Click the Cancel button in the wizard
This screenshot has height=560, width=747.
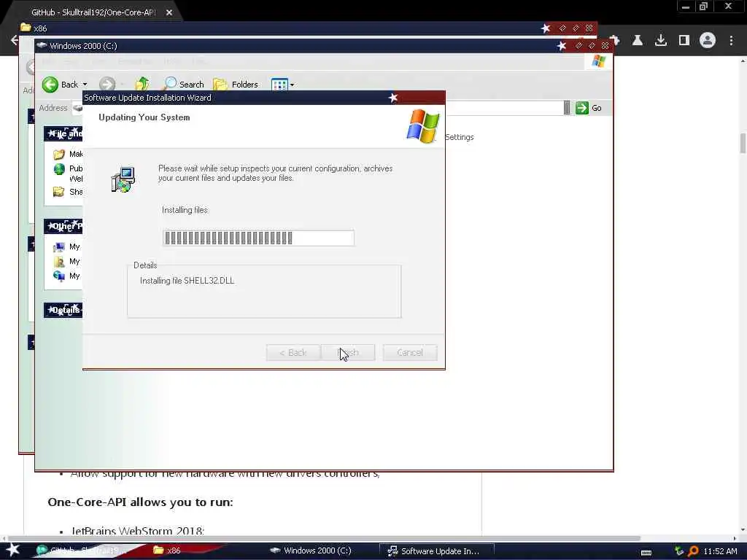[x=410, y=353]
